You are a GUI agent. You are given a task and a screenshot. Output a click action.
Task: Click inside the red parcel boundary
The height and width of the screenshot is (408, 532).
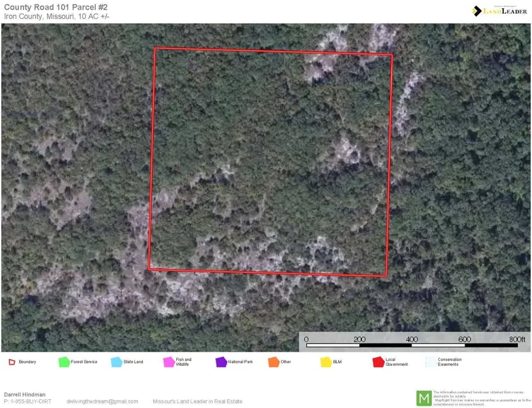point(270,162)
